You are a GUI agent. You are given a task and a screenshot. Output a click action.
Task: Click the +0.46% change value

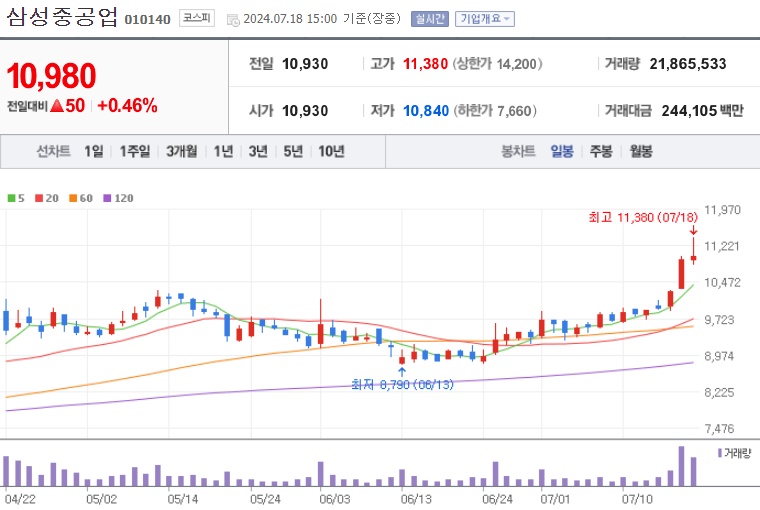click(x=127, y=106)
